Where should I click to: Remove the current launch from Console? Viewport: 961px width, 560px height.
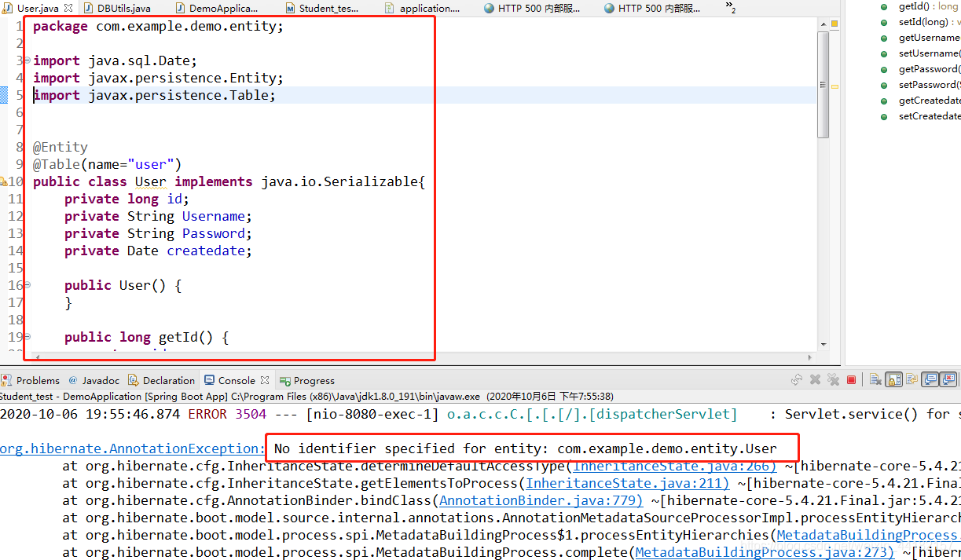click(x=815, y=379)
